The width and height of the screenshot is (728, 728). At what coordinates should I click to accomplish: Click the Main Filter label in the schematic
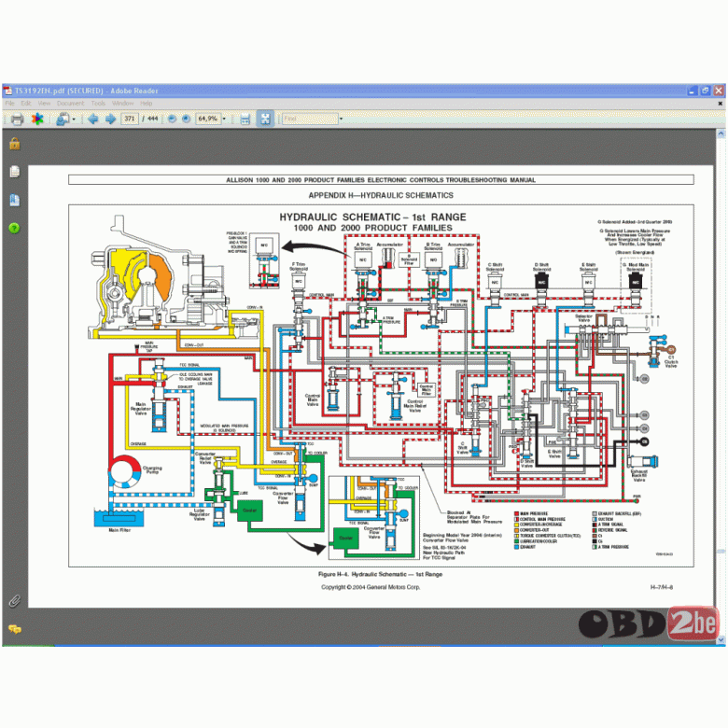pyautogui.click(x=119, y=530)
